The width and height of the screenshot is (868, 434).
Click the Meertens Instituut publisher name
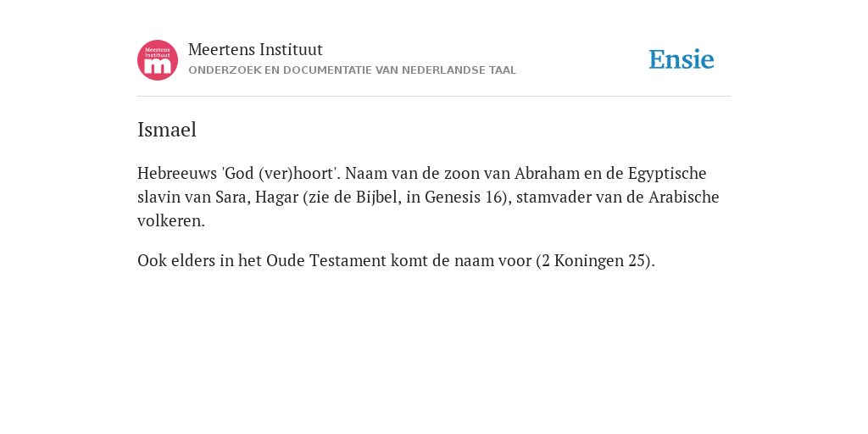[255, 50]
